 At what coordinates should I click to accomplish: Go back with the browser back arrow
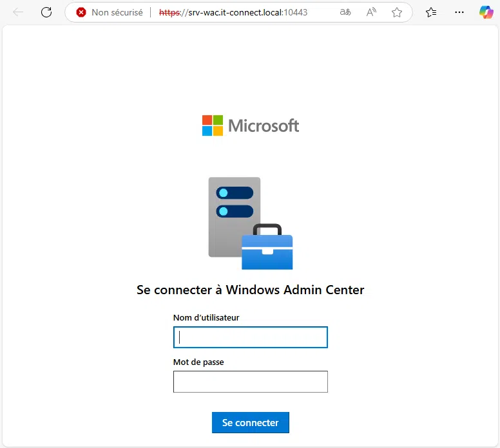18,12
